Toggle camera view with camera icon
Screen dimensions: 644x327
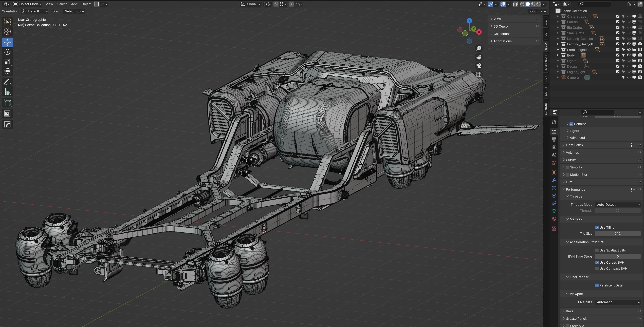(x=479, y=66)
